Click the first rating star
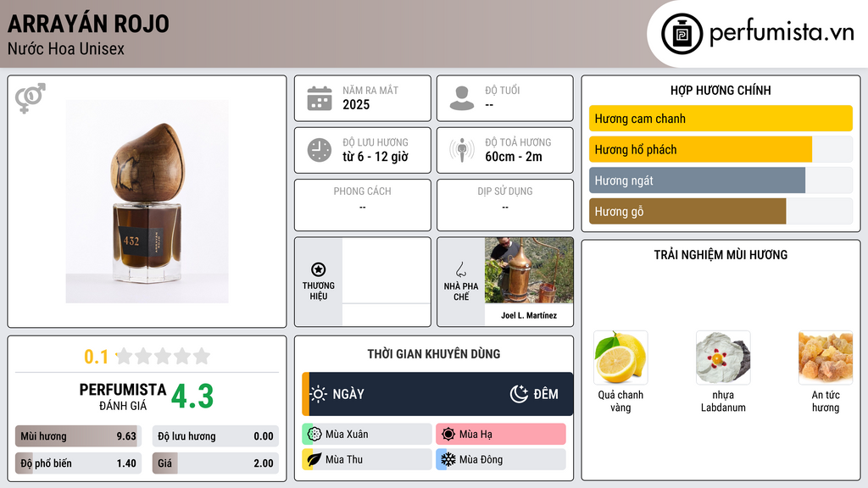868x488 pixels. coord(125,356)
